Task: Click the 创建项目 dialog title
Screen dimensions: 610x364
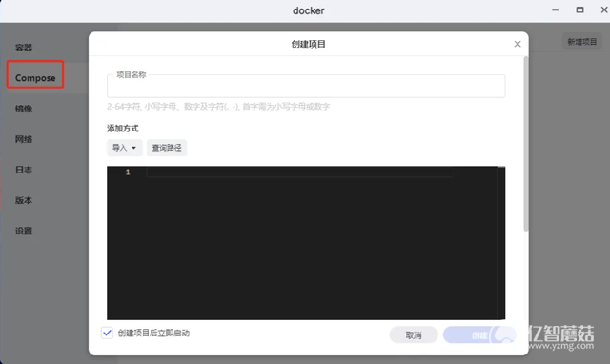Action: point(308,44)
